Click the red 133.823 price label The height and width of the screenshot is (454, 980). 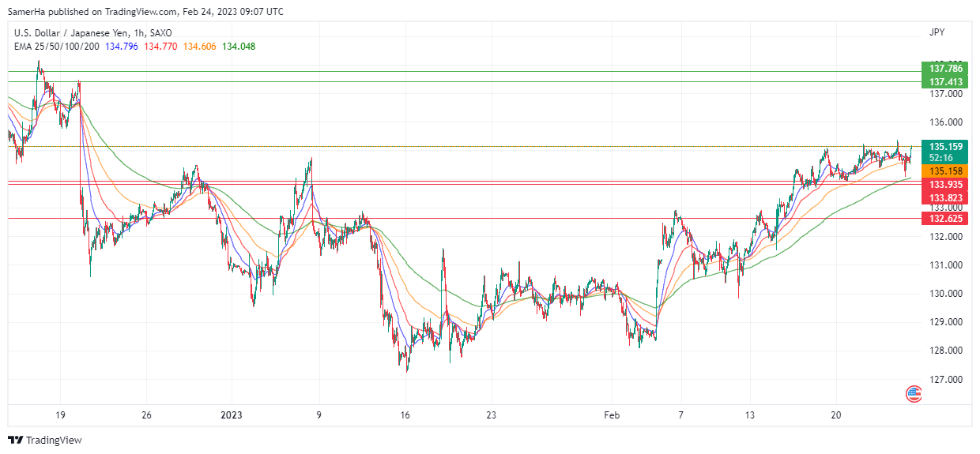click(945, 198)
